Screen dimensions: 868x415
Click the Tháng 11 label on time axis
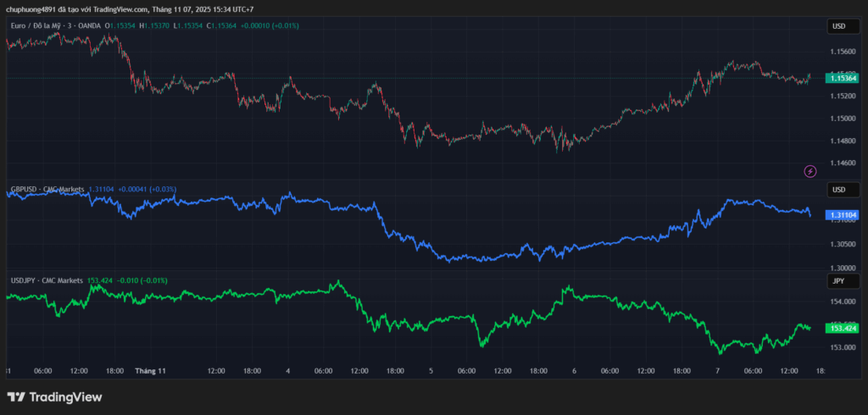(x=150, y=371)
